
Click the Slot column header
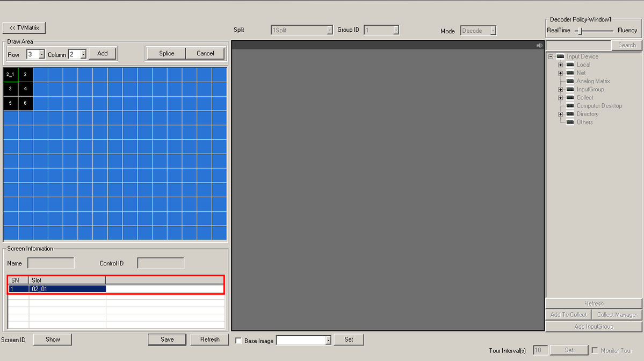click(x=67, y=280)
